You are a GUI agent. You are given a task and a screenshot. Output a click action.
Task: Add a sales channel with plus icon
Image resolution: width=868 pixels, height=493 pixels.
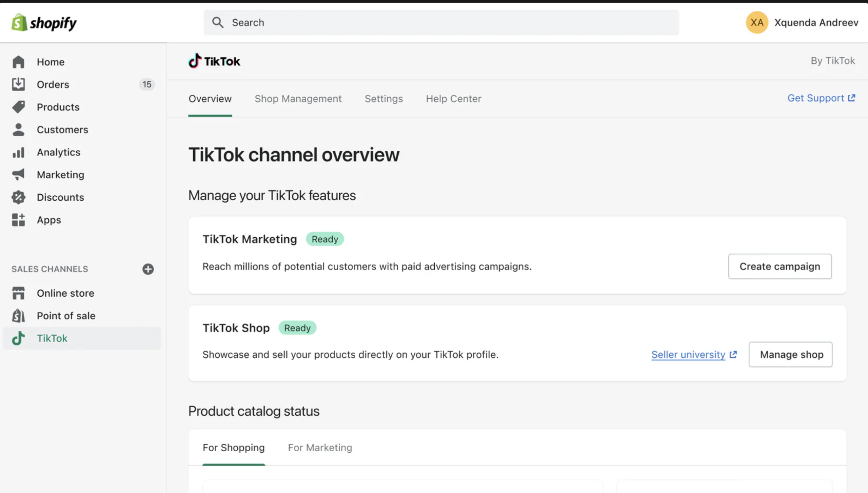point(148,269)
